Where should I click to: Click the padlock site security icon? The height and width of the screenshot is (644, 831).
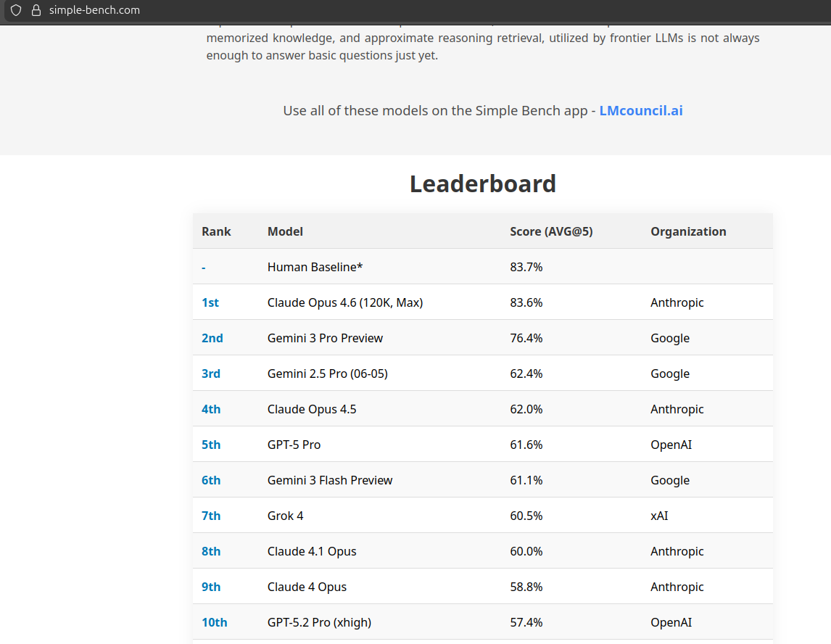36,10
